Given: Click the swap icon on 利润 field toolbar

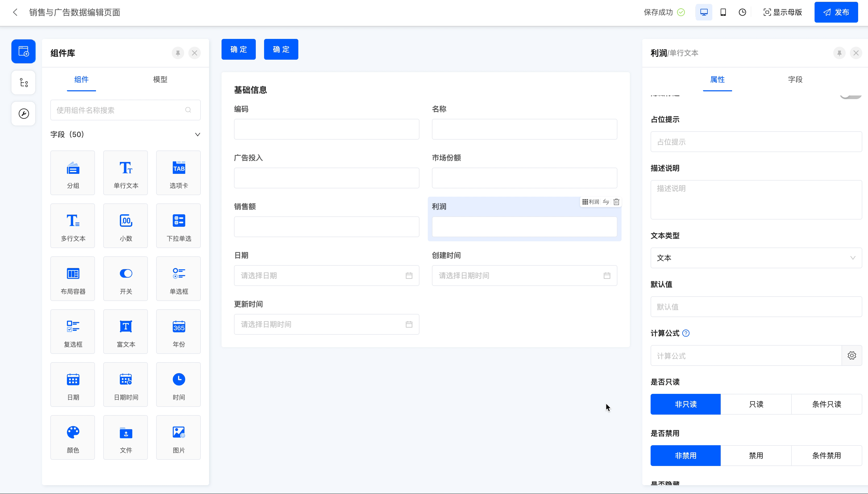Looking at the screenshot, I should coord(606,202).
